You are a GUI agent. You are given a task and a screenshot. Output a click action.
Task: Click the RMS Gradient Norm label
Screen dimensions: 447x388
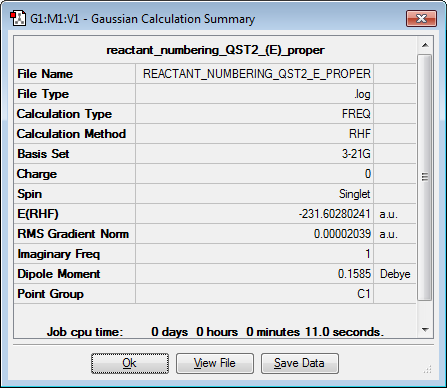click(73, 234)
